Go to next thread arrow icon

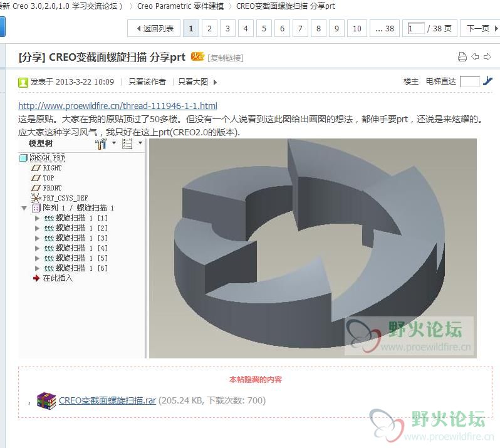[487, 57]
